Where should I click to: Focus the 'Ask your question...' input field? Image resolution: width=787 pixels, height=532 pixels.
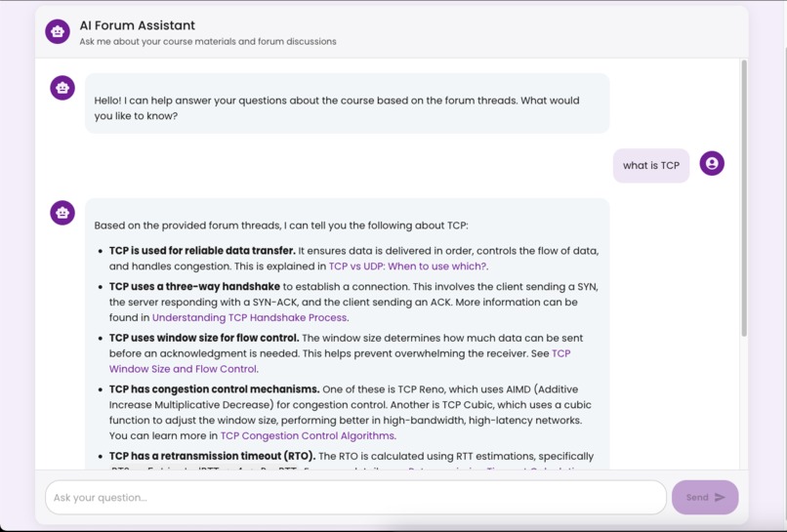(x=355, y=498)
